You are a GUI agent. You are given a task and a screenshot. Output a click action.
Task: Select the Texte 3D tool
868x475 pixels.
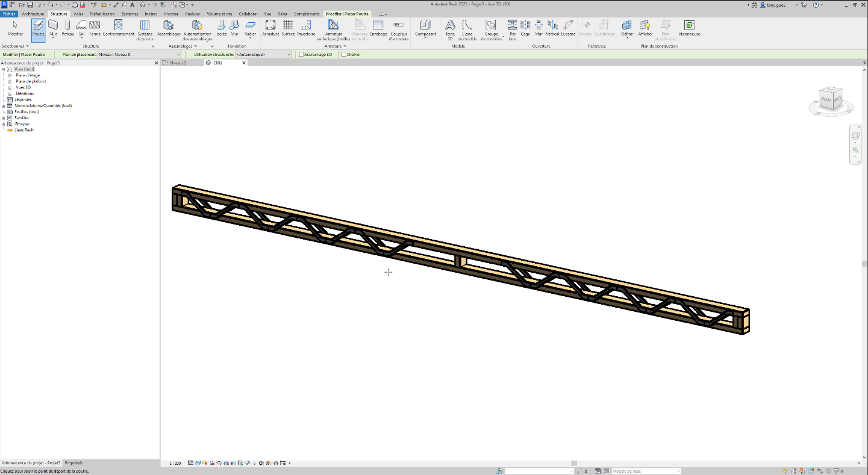point(450,27)
